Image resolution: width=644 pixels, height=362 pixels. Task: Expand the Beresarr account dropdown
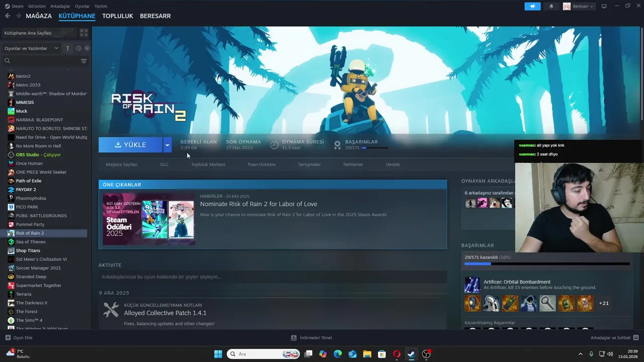(x=579, y=6)
